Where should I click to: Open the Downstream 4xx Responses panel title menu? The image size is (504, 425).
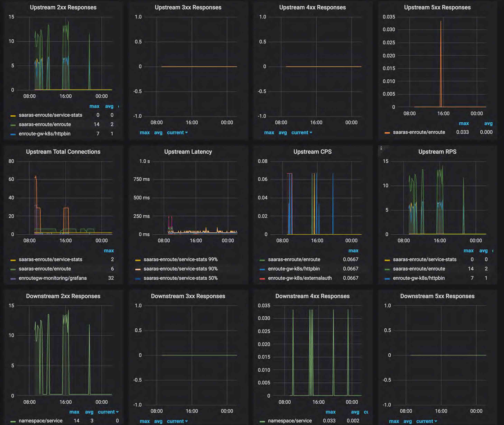312,296
